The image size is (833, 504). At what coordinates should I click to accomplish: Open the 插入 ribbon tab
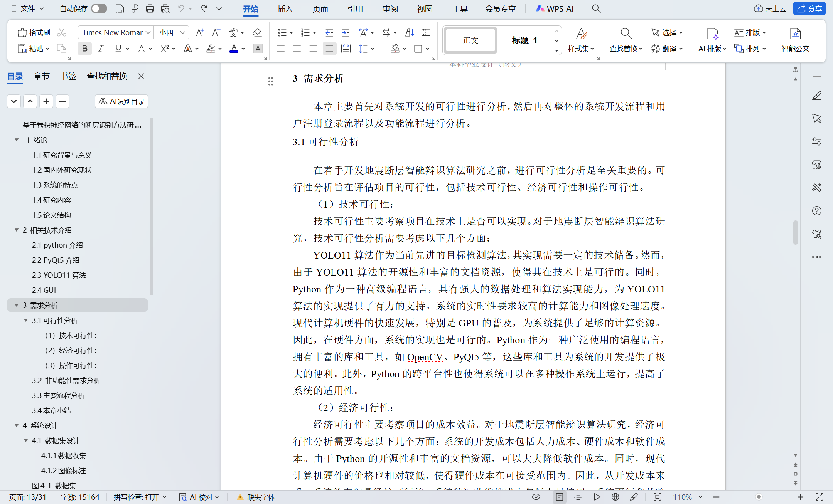(285, 8)
